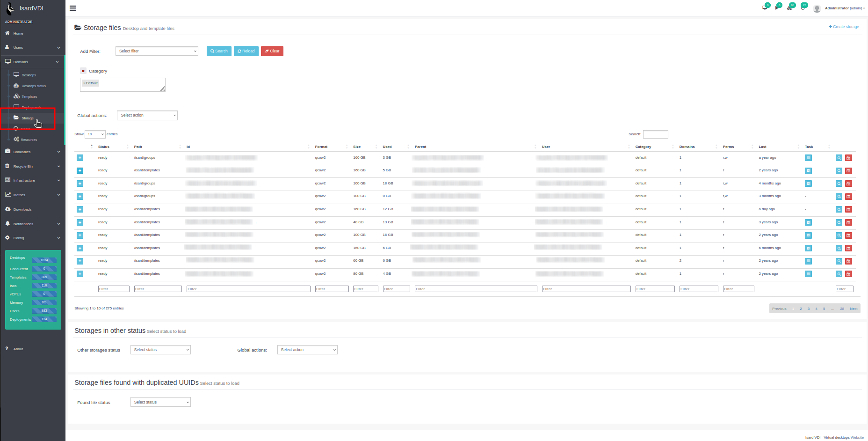Expand the second storage row plus toggle

tap(80, 171)
